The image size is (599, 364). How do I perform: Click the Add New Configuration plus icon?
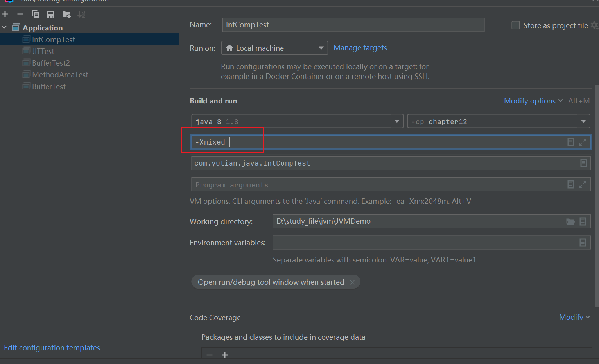pyautogui.click(x=5, y=14)
